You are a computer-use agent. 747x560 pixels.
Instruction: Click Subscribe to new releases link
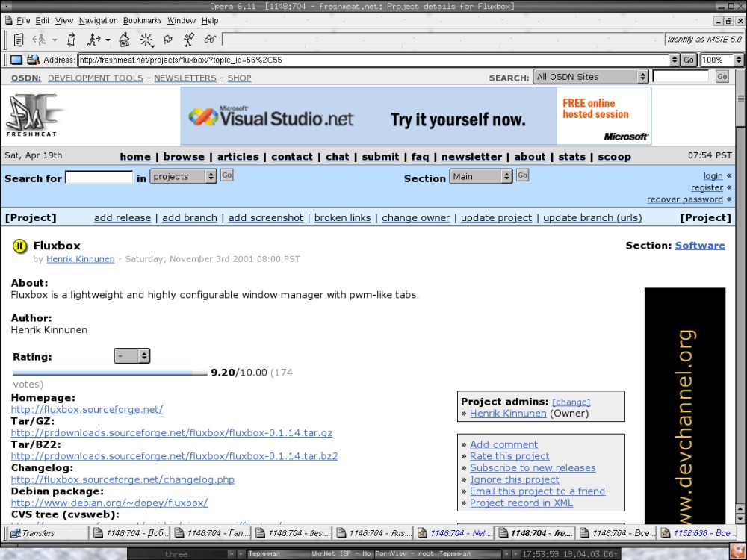(x=533, y=467)
